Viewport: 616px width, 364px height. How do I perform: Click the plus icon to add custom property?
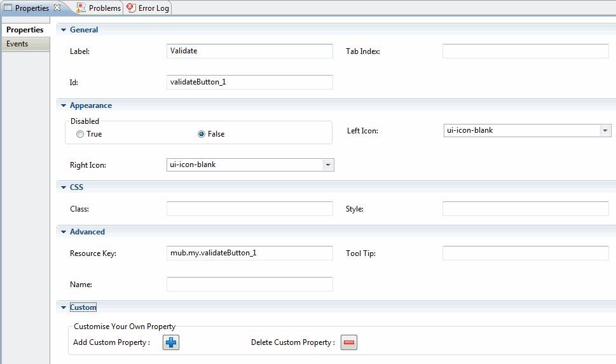click(171, 342)
